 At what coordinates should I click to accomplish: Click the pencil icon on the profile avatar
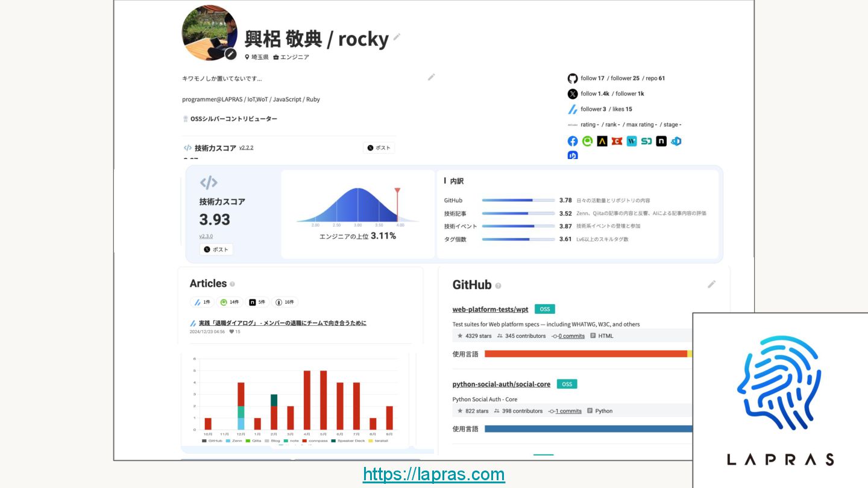pos(231,54)
